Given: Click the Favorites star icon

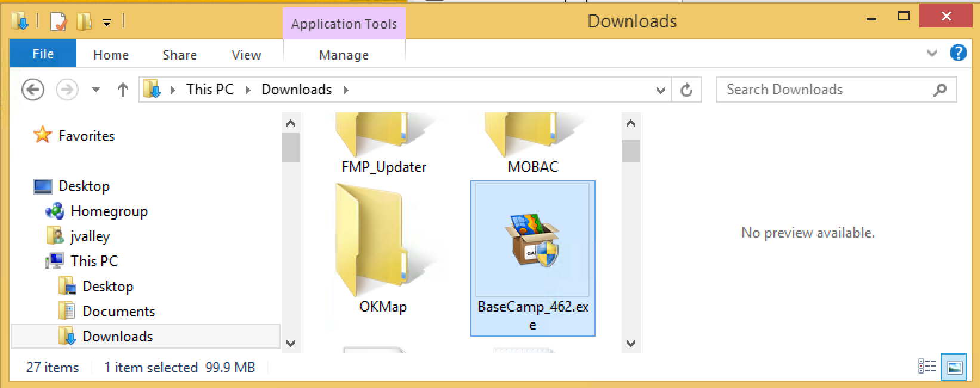Looking at the screenshot, I should (x=42, y=136).
